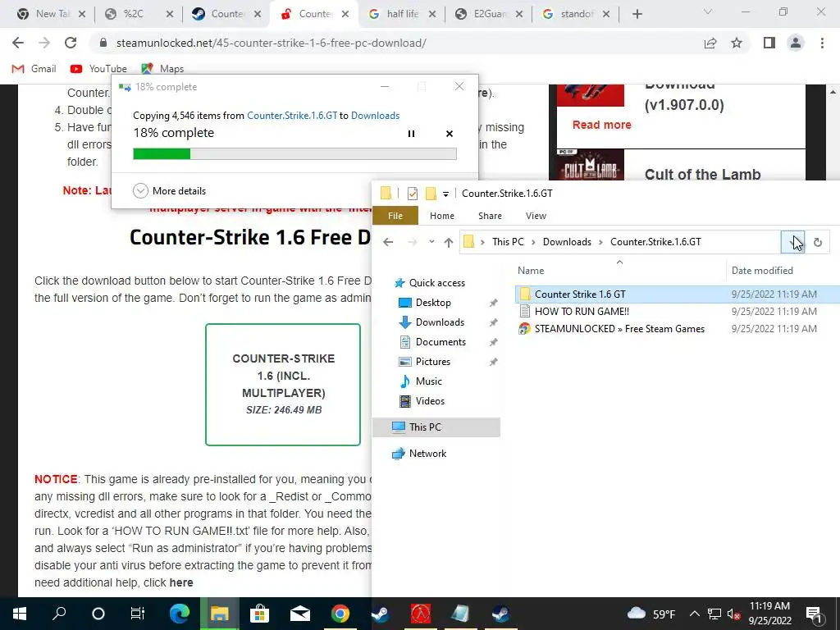Viewport: 840px width, 630px height.
Task: Open Chrome profile avatar menu
Action: (x=796, y=43)
